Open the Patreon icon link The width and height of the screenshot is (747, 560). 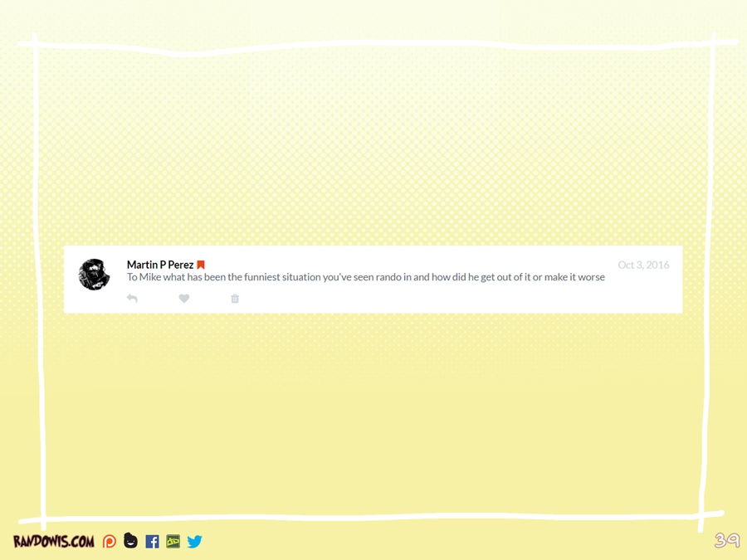110,542
